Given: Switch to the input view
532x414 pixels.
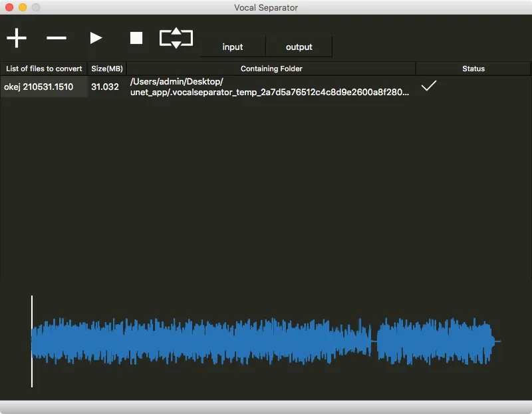Looking at the screenshot, I should [x=232, y=47].
